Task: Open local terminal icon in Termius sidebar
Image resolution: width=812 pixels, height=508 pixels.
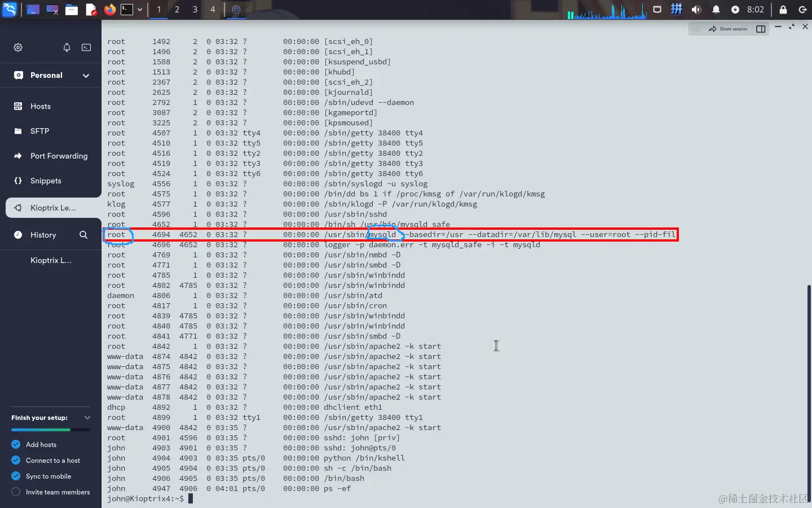Action: [x=86, y=47]
